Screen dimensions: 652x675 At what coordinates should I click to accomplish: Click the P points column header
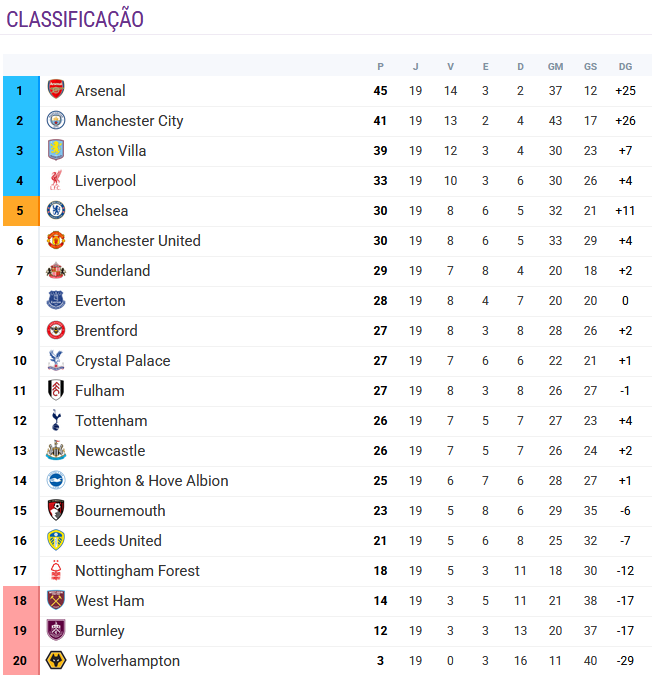(380, 67)
